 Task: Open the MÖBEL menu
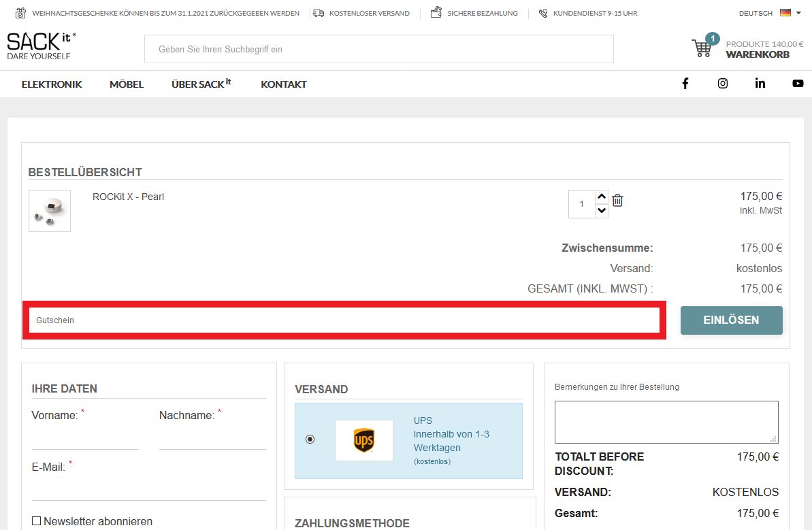(x=127, y=84)
